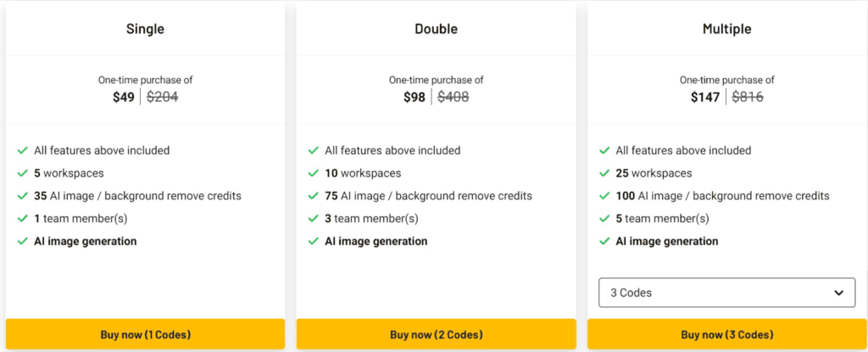This screenshot has height=352, width=868.
Task: Click checkmark beside 5 team member(s)
Action: pyautogui.click(x=604, y=219)
